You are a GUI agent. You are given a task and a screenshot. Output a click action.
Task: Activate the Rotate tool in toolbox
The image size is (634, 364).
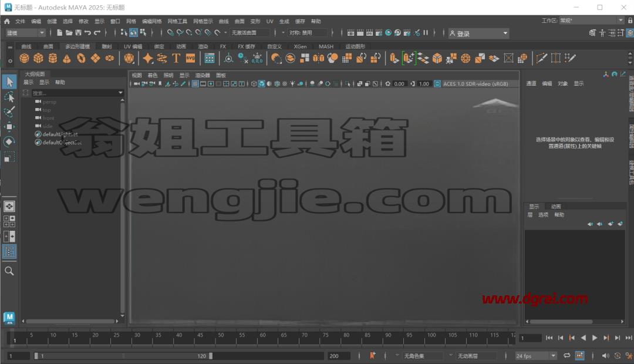click(x=9, y=141)
